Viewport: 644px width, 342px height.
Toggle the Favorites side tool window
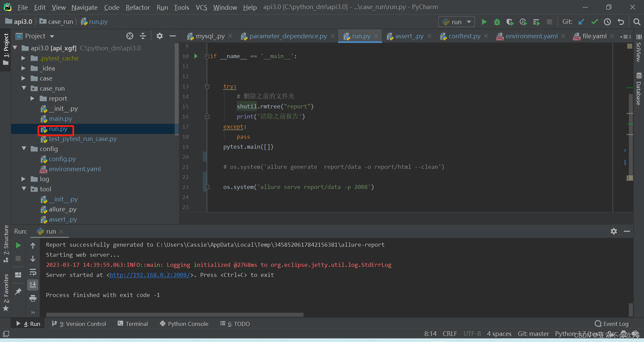[x=6, y=292]
